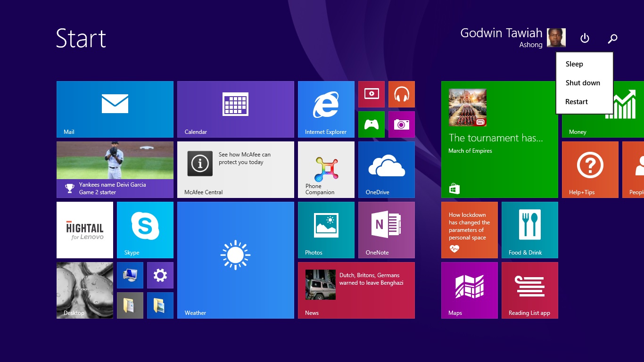Viewport: 644px width, 362px height.
Task: Open McAfee Central tile
Action: (x=236, y=170)
